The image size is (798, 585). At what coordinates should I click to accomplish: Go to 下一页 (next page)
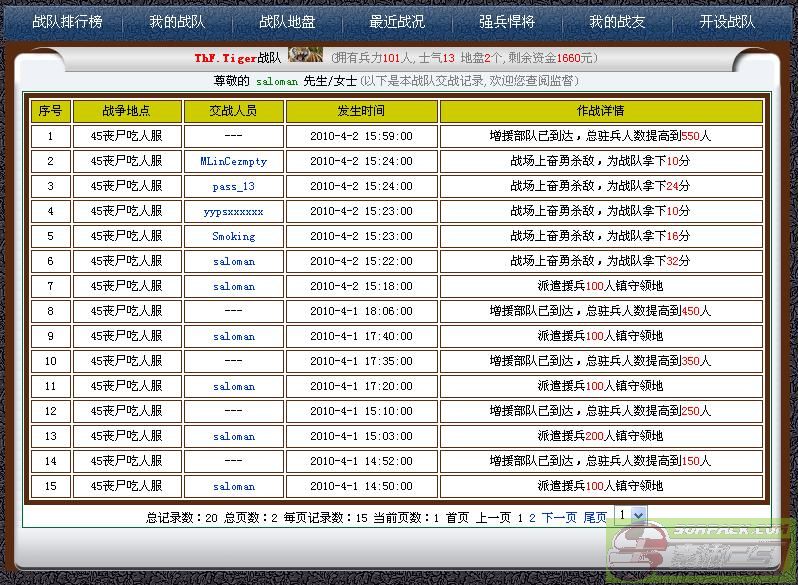pos(559,517)
